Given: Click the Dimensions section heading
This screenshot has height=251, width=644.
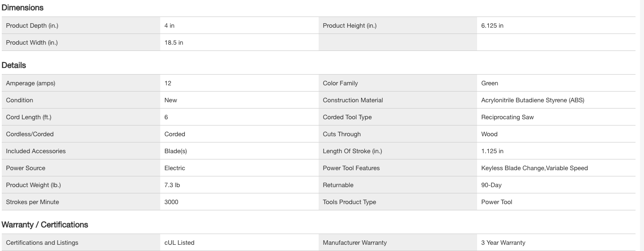Looking at the screenshot, I should point(22,8).
